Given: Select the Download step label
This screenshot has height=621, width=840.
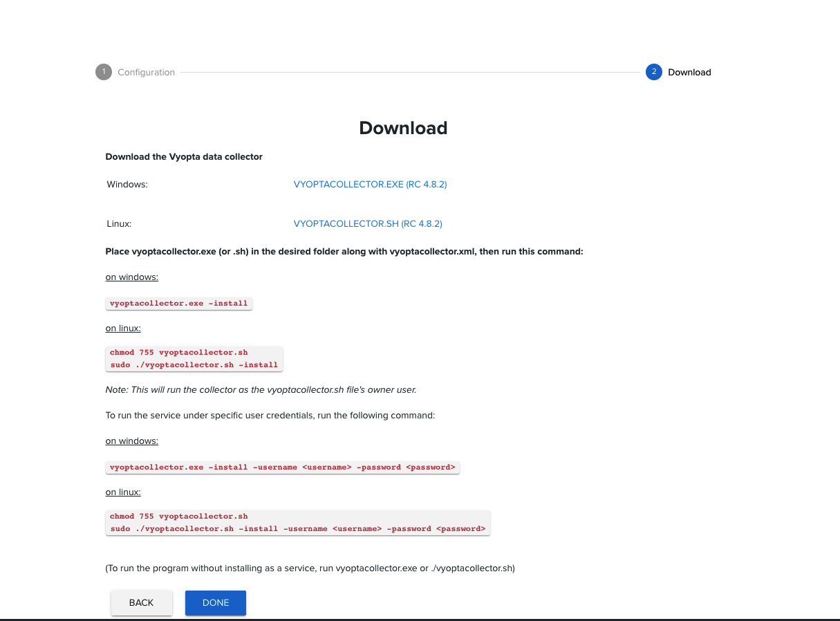Looking at the screenshot, I should tap(689, 72).
